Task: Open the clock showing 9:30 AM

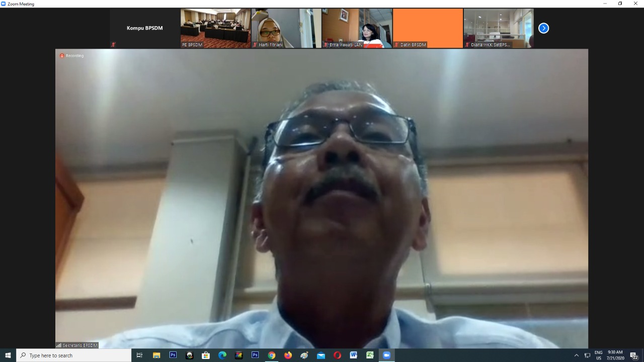Action: (615, 355)
